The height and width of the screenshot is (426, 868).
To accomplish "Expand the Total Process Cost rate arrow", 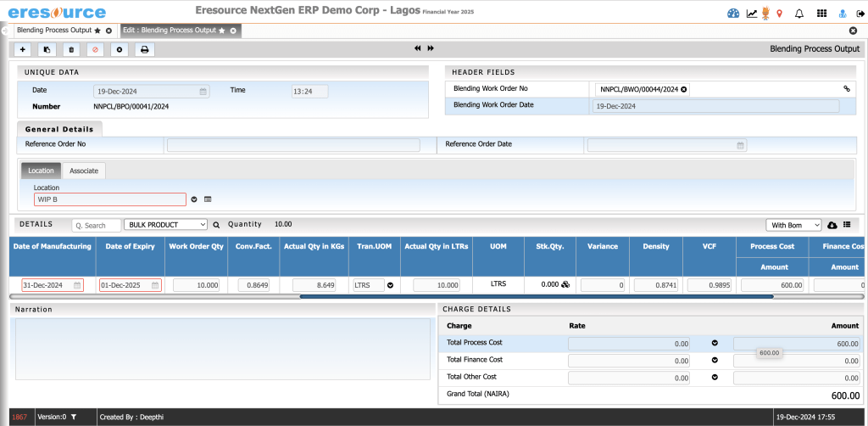I will (715, 343).
